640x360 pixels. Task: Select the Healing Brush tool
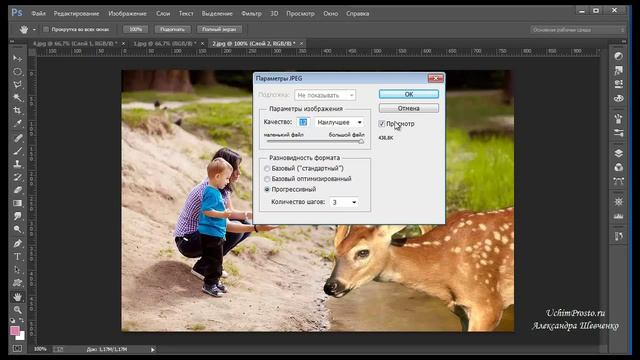[x=17, y=138]
